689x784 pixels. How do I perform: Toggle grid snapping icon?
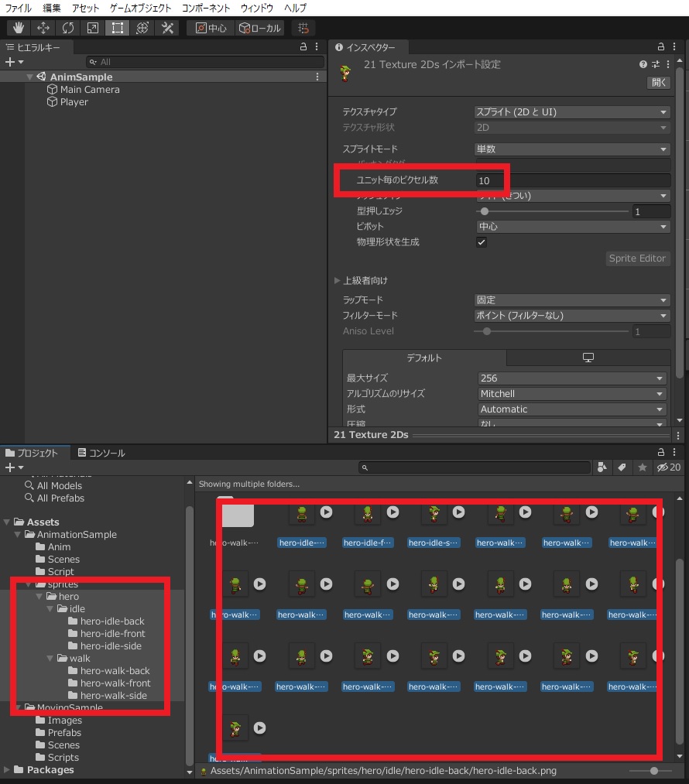[303, 28]
